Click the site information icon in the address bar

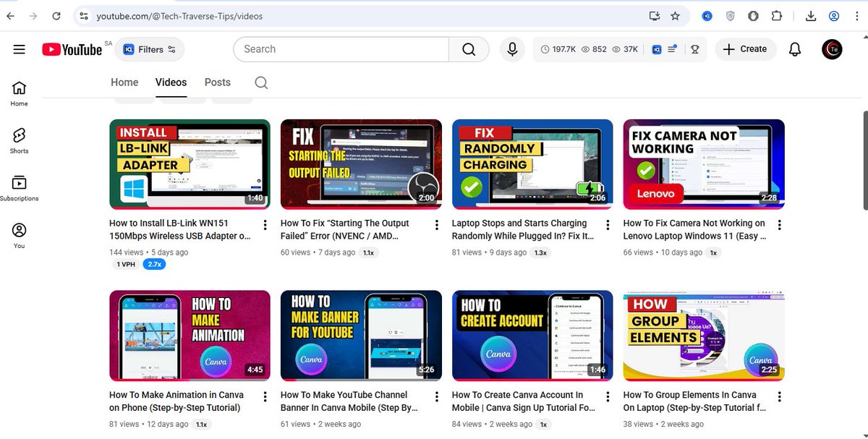(83, 16)
